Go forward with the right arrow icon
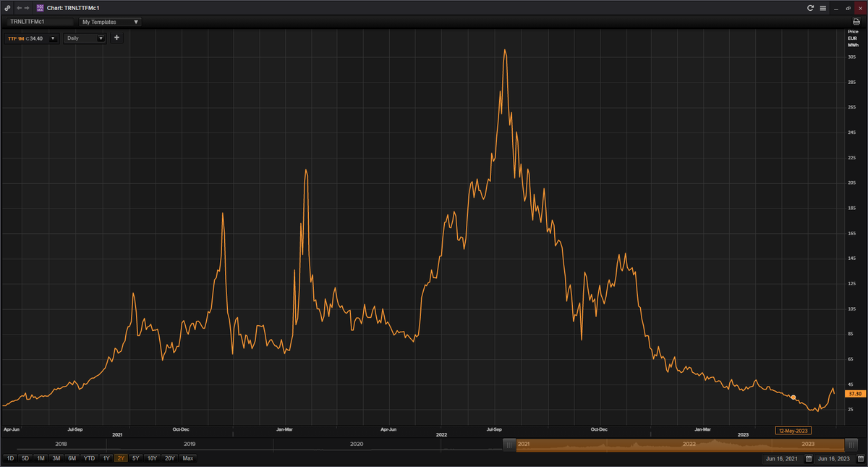This screenshot has height=467, width=868. click(x=27, y=7)
